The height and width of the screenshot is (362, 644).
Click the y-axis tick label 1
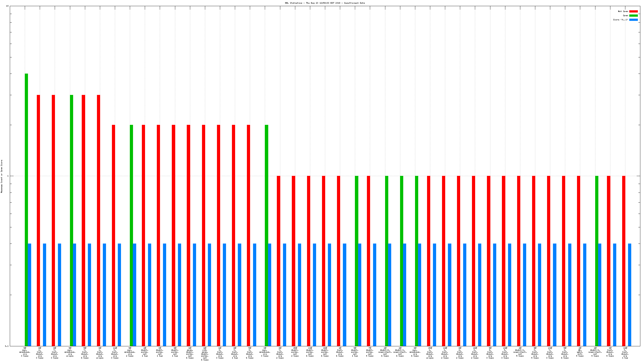(8, 176)
